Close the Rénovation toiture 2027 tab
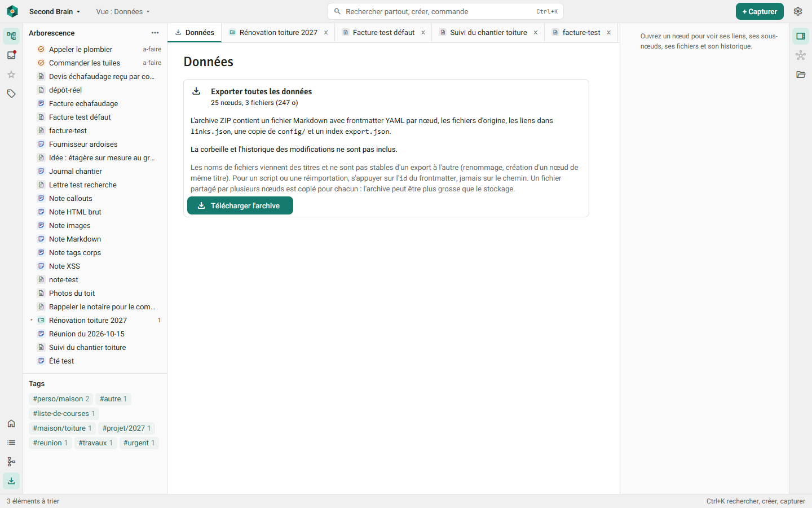The height and width of the screenshot is (508, 812). [326, 33]
